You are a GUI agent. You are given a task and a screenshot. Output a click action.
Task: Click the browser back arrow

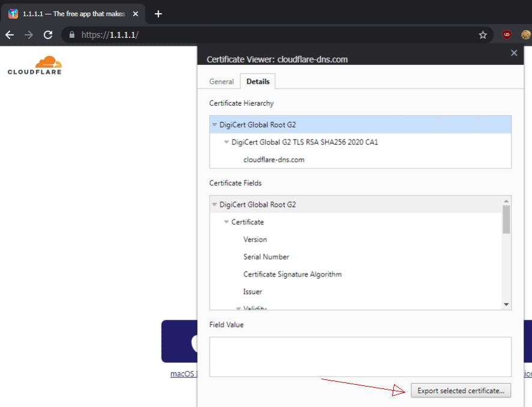(x=10, y=35)
